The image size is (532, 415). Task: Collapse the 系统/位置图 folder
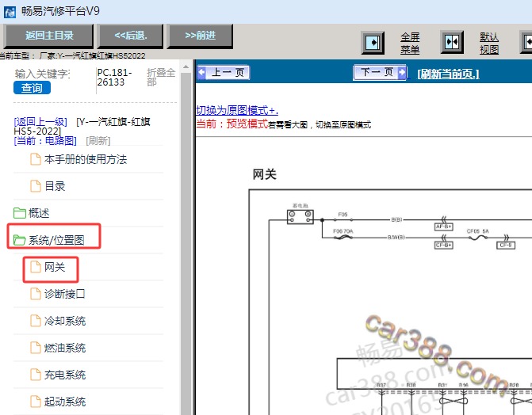tap(56, 240)
